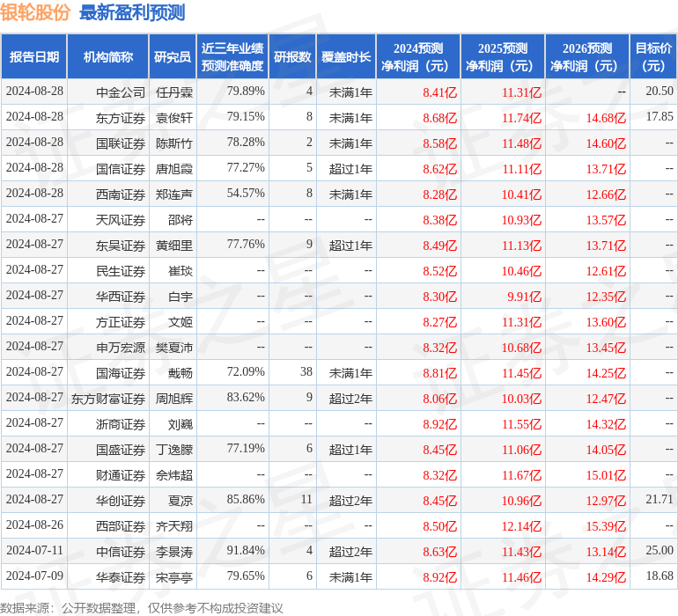The width and height of the screenshot is (678, 616).
Task: Click analyst name 袁俊轩
Action: pyautogui.click(x=174, y=118)
